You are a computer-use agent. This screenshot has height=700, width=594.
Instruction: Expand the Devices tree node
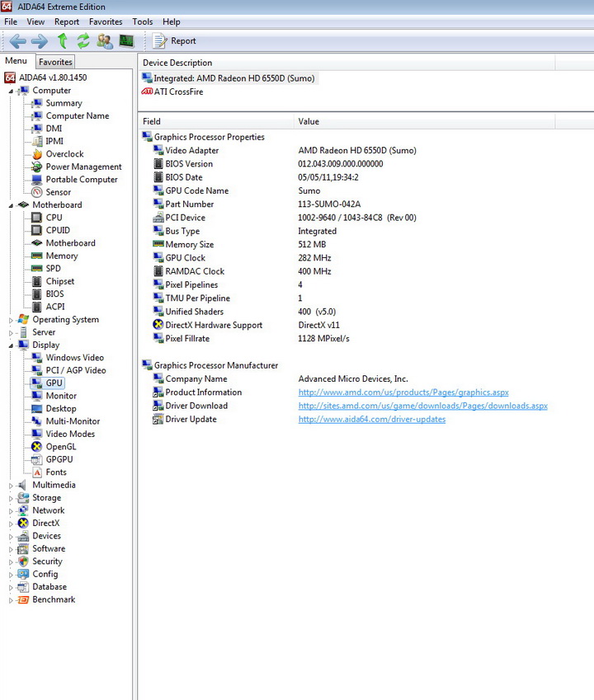click(11, 536)
